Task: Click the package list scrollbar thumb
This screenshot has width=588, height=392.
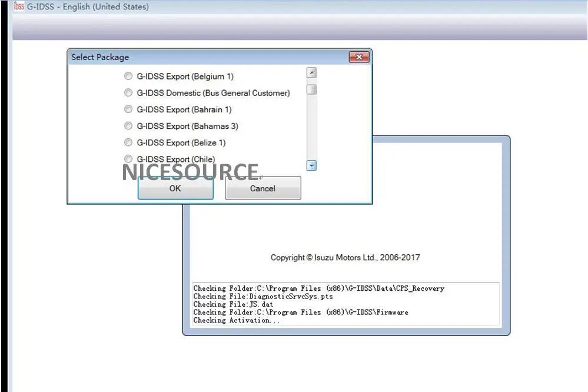Action: [x=311, y=89]
